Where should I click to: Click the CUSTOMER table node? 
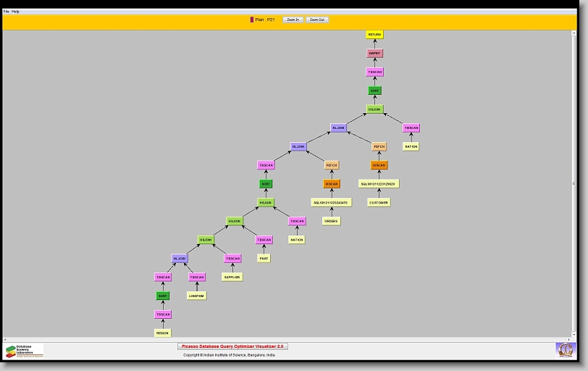point(379,203)
